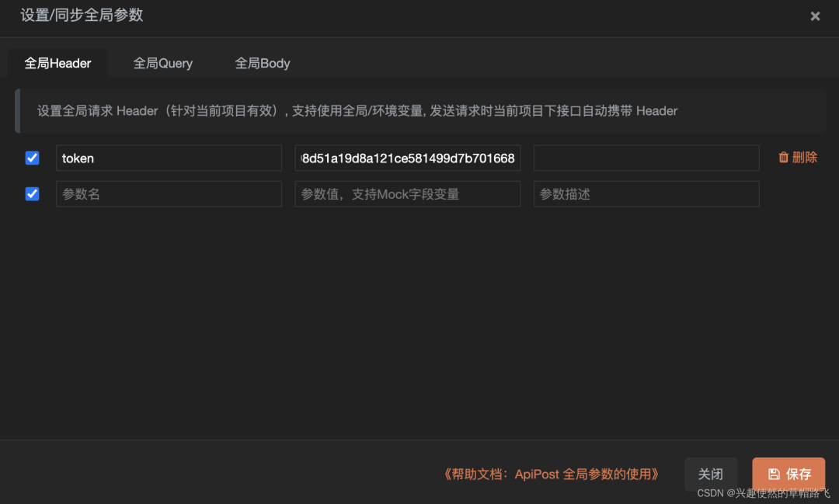Select the 全局Header tab
839x504 pixels.
(x=57, y=63)
